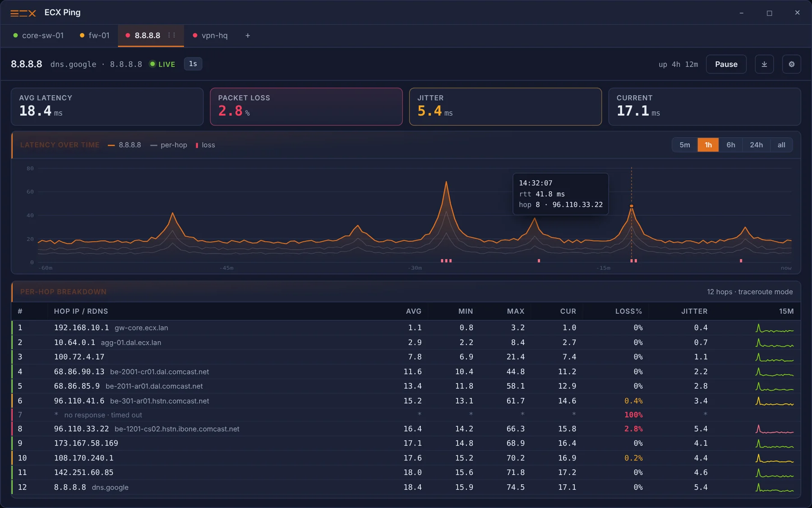Click the 0.4% loss value for hop 6

click(x=633, y=401)
